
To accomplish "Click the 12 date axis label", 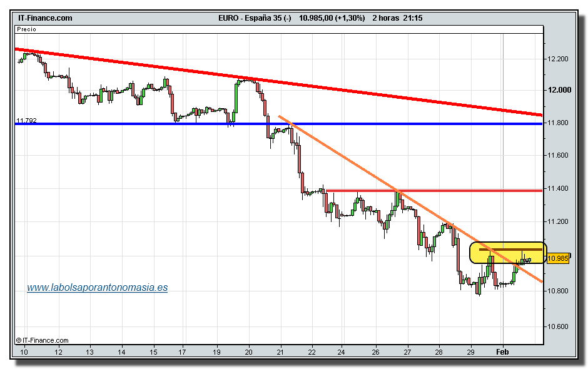I will [58, 352].
